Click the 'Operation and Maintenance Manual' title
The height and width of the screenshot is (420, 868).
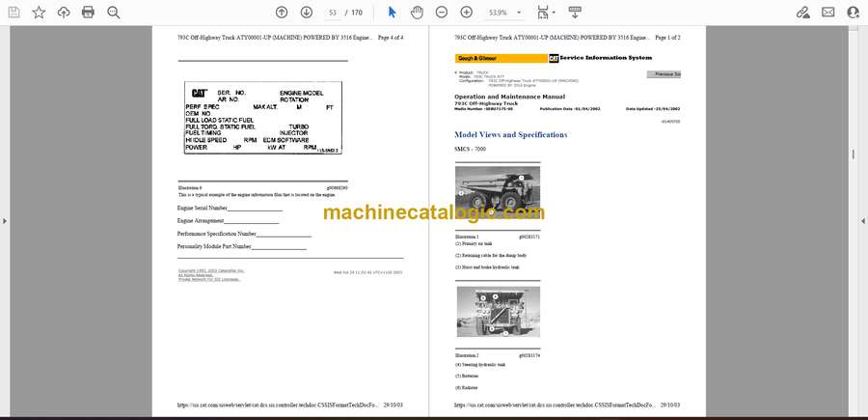pos(509,97)
